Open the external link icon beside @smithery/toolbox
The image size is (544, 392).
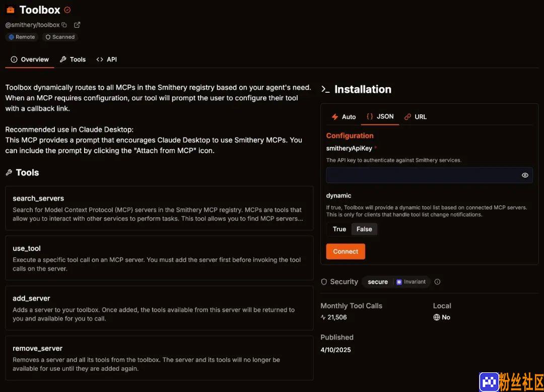(x=77, y=25)
